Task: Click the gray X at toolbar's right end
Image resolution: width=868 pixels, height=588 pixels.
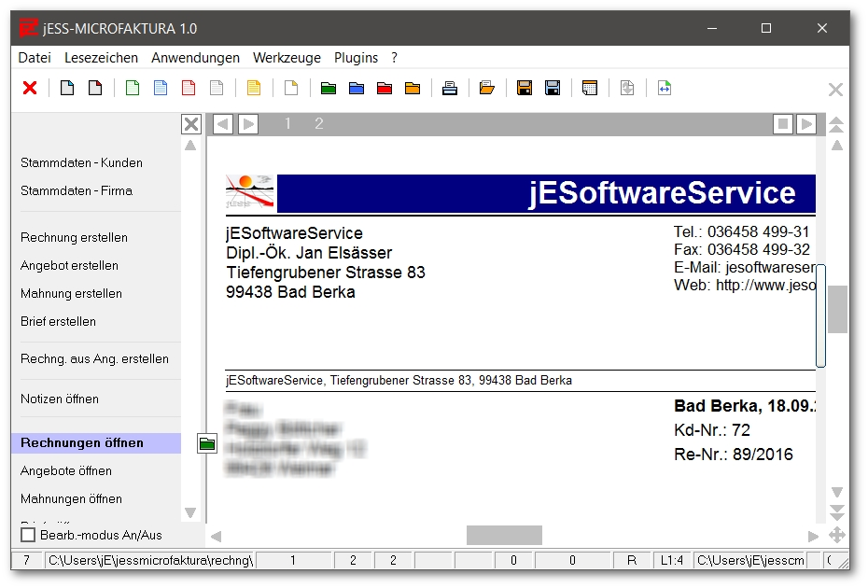Action: coord(835,90)
